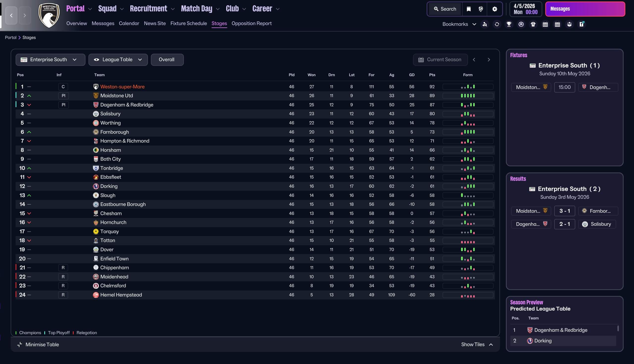Click the Messages button
This screenshot has width=634, height=364.
[x=585, y=9]
